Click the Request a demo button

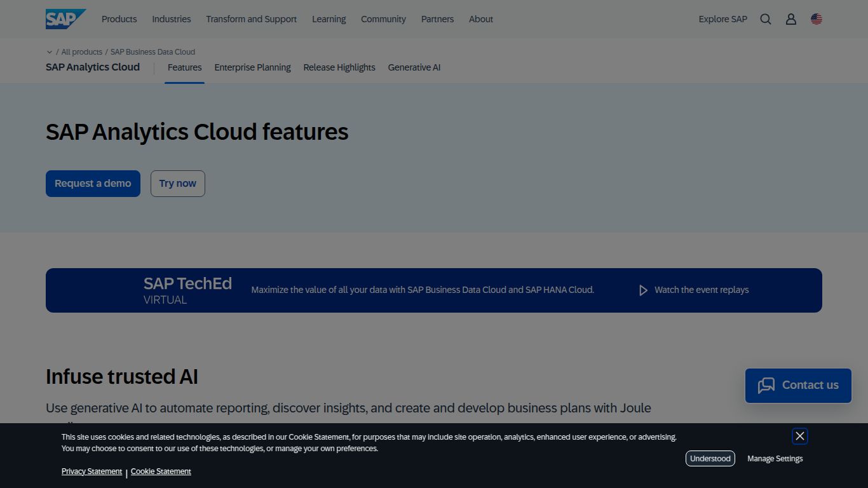(x=93, y=183)
